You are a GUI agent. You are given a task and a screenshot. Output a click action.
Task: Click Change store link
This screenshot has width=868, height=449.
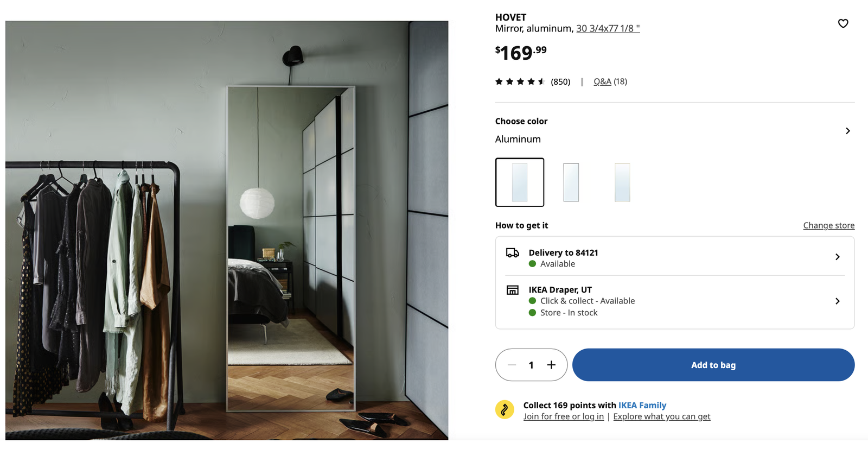828,225
